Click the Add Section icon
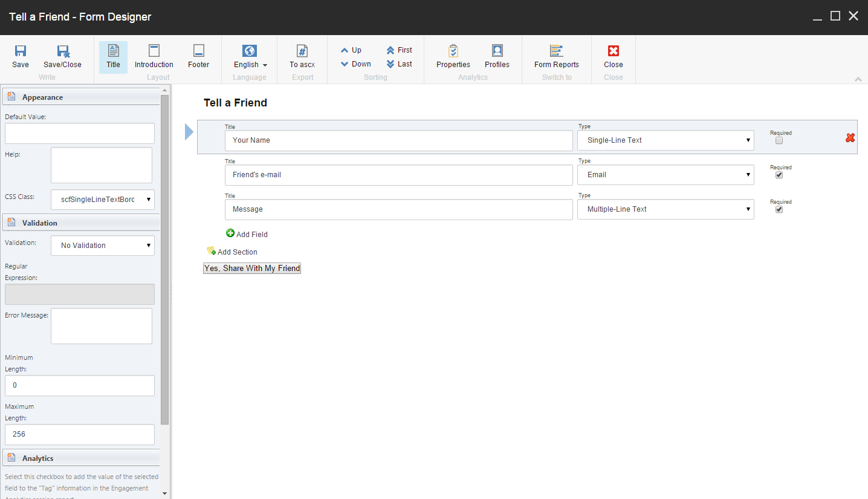This screenshot has height=499, width=868. 212,251
